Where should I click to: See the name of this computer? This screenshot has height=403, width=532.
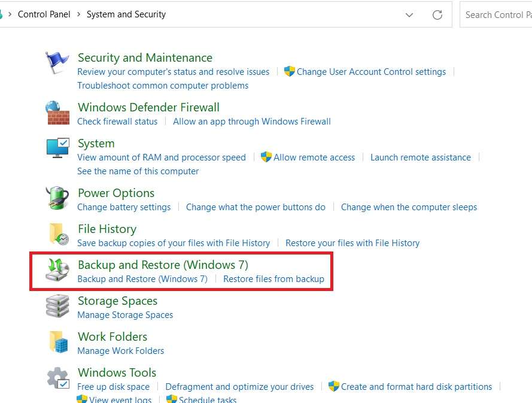click(138, 171)
